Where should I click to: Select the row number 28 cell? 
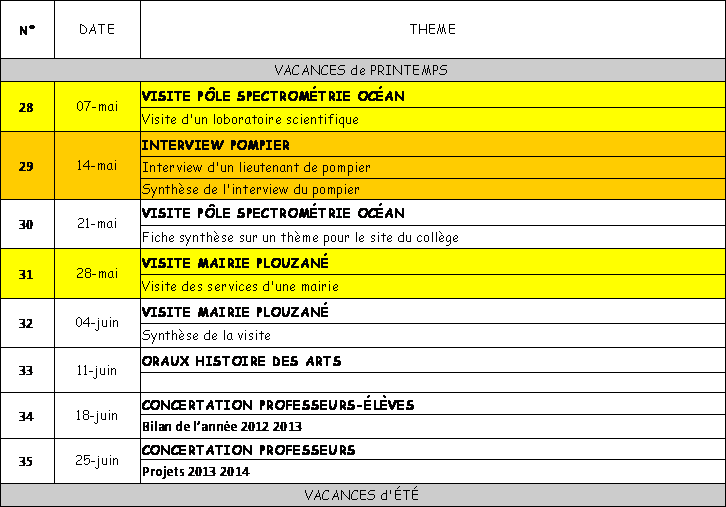(x=27, y=107)
